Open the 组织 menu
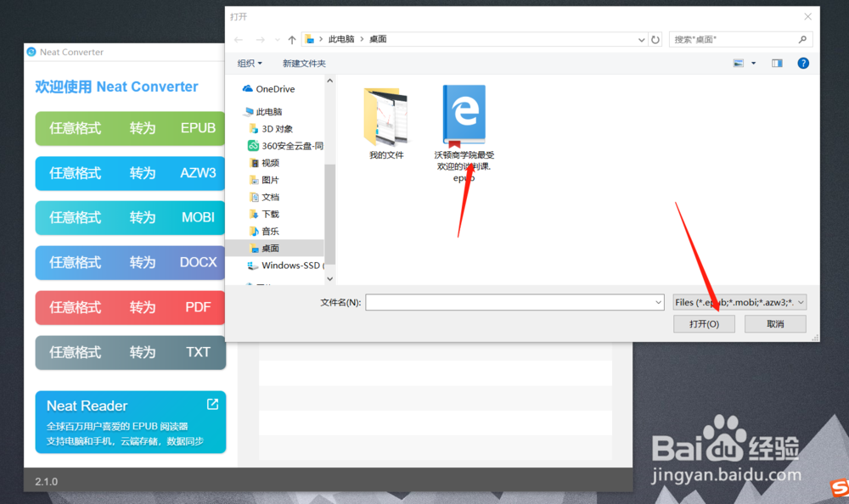This screenshot has width=849, height=504. pyautogui.click(x=250, y=64)
